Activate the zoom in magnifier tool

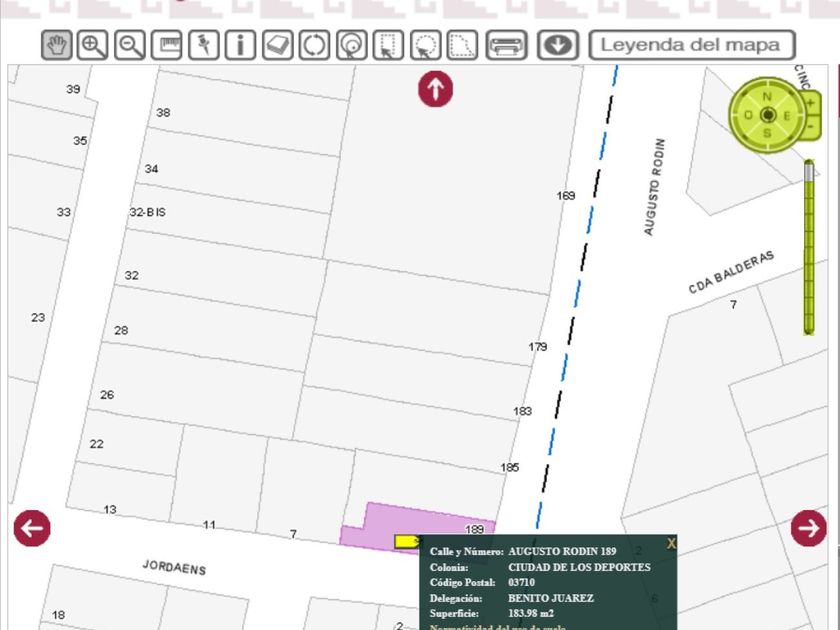pos(93,45)
